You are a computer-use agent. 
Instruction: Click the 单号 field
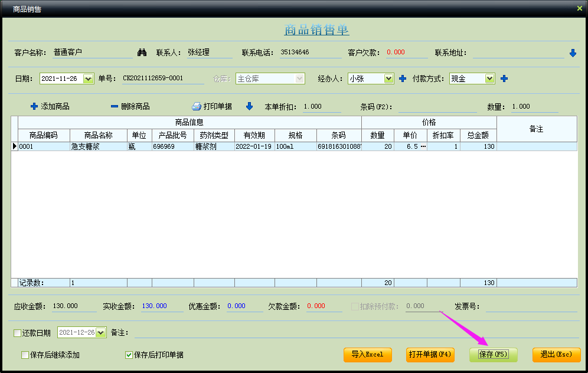coord(163,78)
